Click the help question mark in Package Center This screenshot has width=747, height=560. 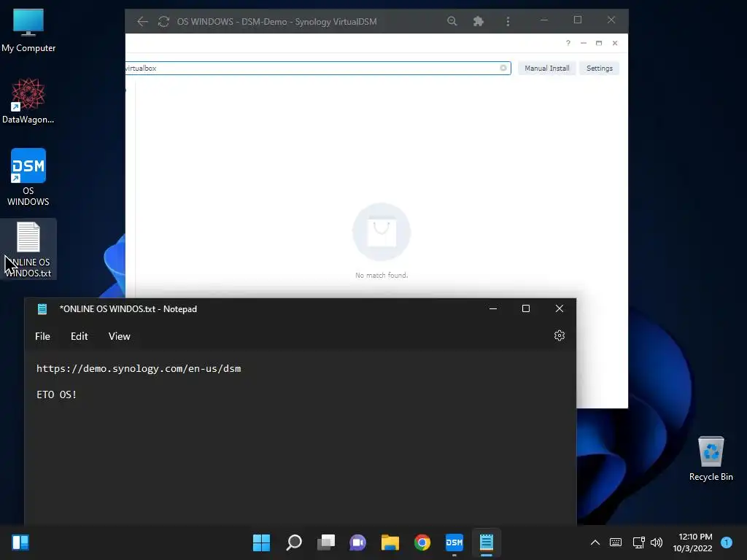(568, 43)
